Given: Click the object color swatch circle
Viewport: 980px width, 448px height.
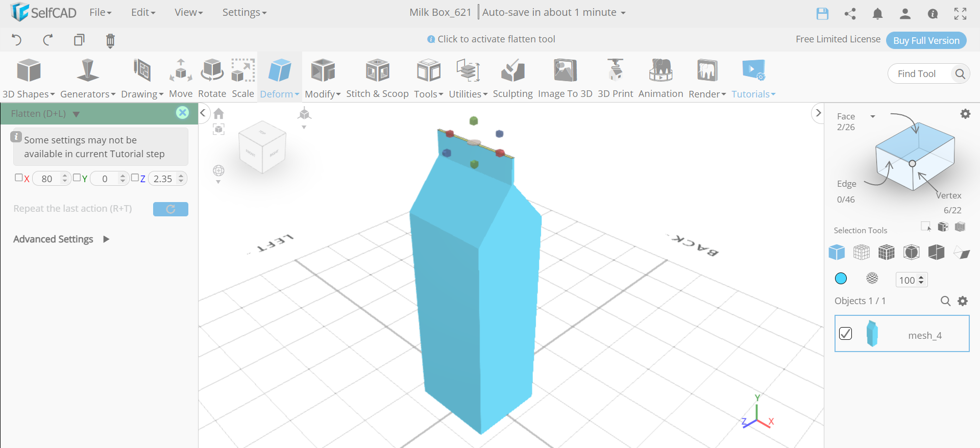Looking at the screenshot, I should coord(841,278).
